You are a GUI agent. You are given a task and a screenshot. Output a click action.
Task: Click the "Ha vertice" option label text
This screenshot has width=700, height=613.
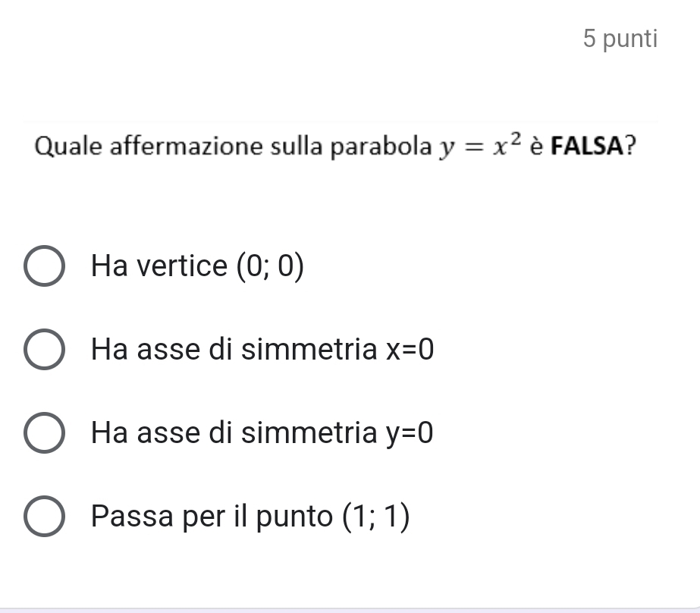coord(159,266)
